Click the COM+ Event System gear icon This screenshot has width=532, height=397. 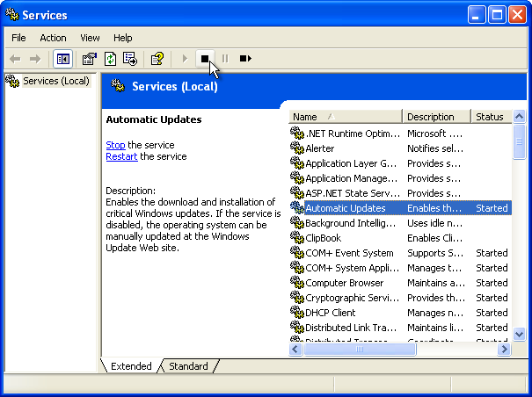[x=297, y=252]
